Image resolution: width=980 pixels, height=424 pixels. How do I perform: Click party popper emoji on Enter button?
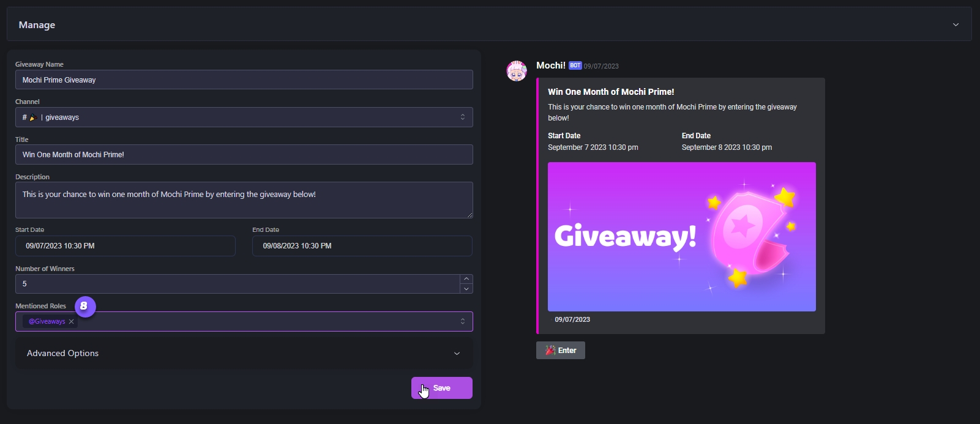550,351
